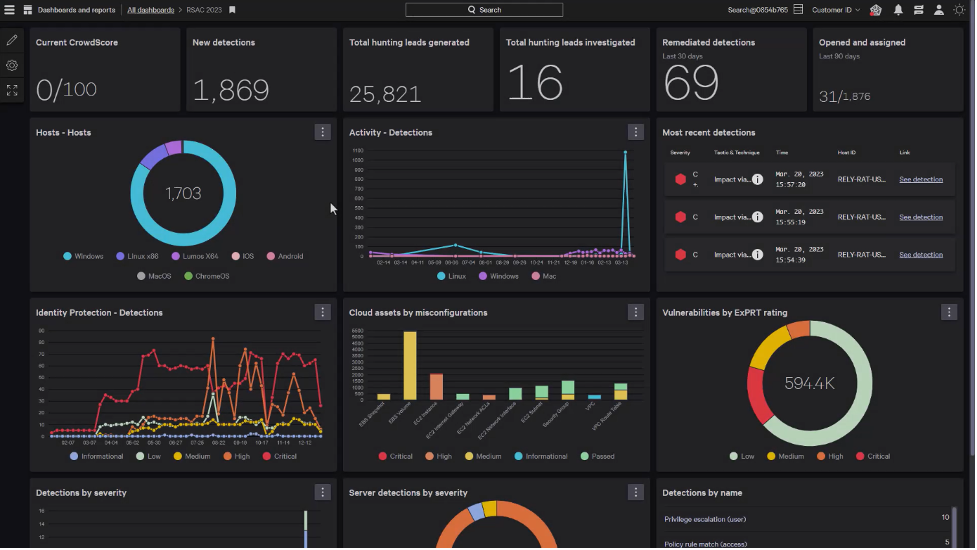Screen dimensions: 977x550
Task: Go to All dashboards breadcrumb
Action: pyautogui.click(x=151, y=10)
